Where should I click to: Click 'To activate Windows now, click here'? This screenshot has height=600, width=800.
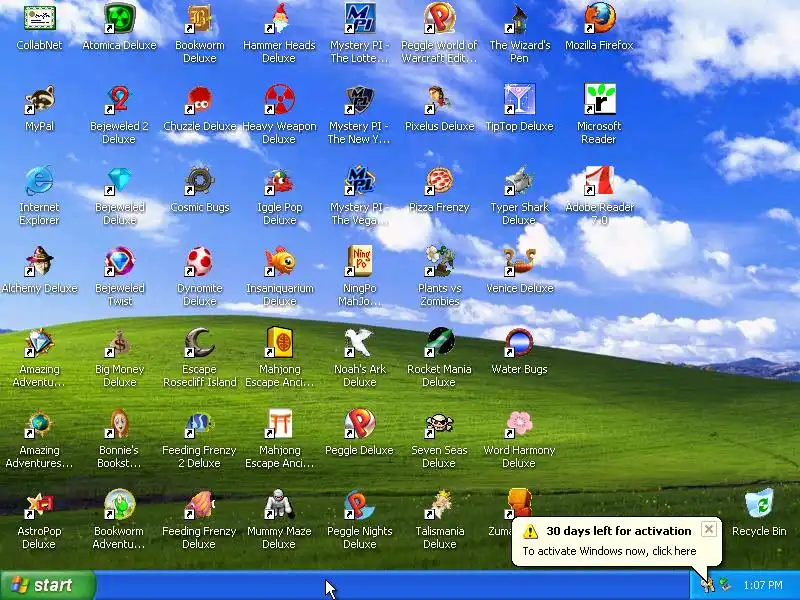[x=609, y=551]
